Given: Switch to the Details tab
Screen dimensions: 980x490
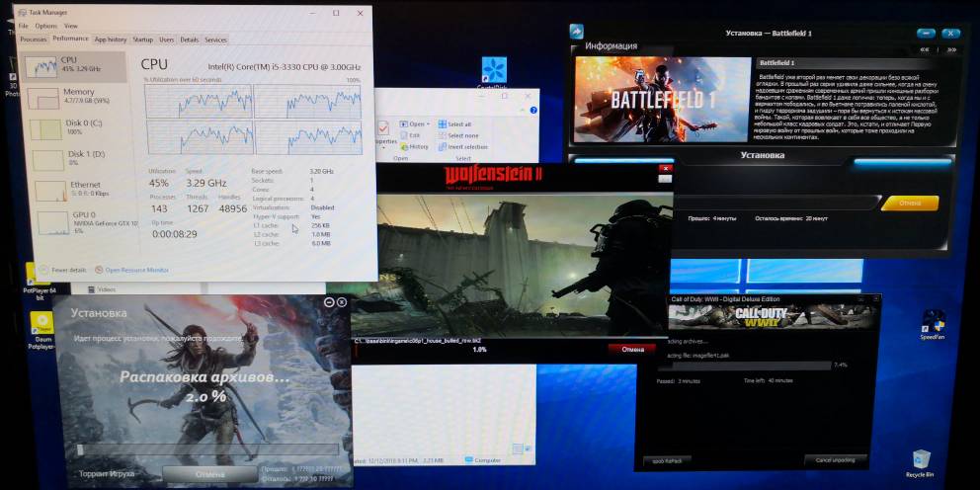Looking at the screenshot, I should (189, 40).
